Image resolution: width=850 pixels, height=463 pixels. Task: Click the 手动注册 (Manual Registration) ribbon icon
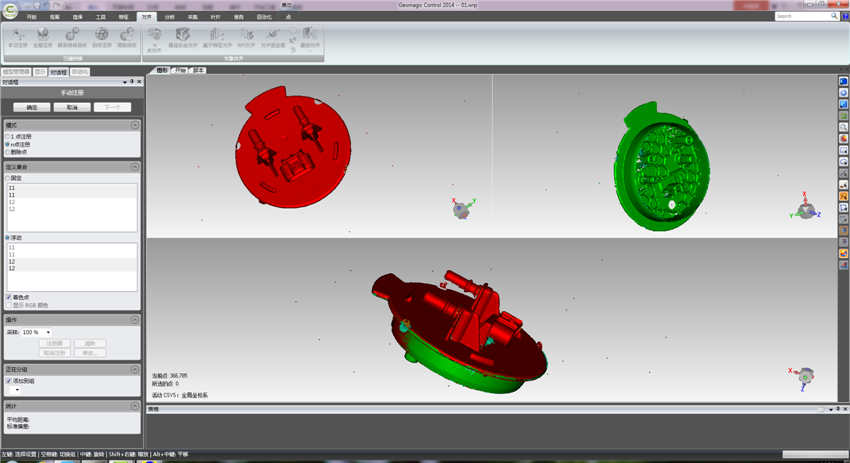[x=18, y=38]
